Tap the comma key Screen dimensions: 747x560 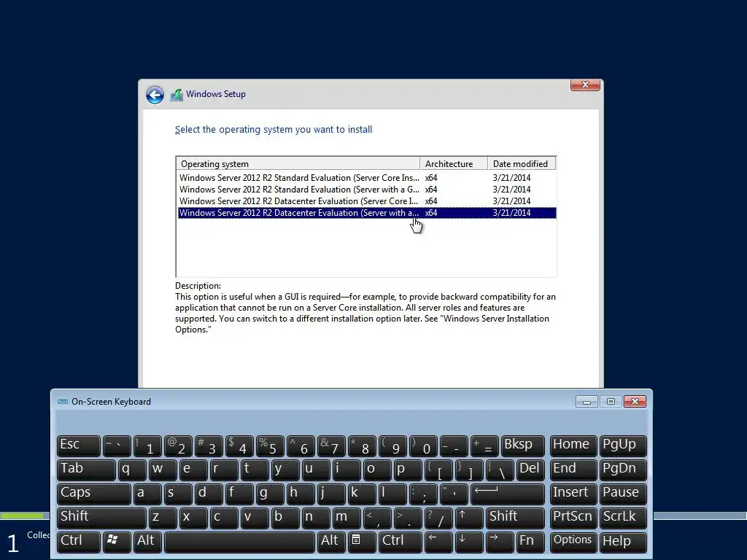(x=377, y=518)
